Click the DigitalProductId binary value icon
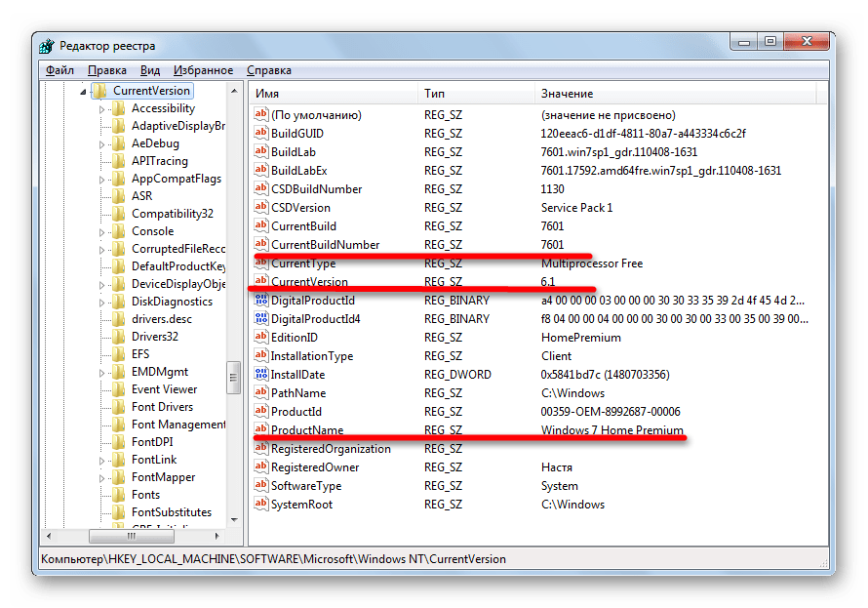 pos(260,300)
